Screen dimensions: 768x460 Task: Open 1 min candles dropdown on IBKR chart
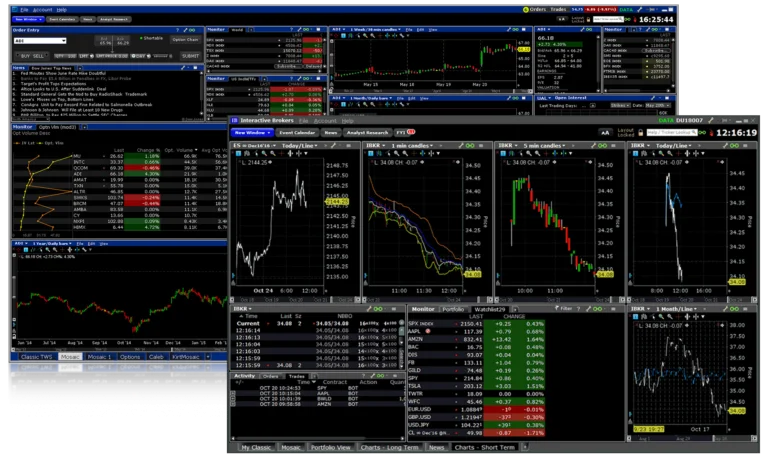412,146
